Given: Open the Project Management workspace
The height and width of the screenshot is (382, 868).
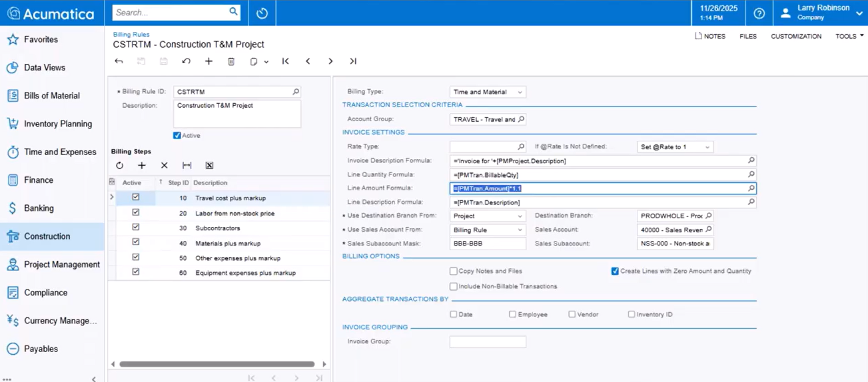Looking at the screenshot, I should pos(61,264).
